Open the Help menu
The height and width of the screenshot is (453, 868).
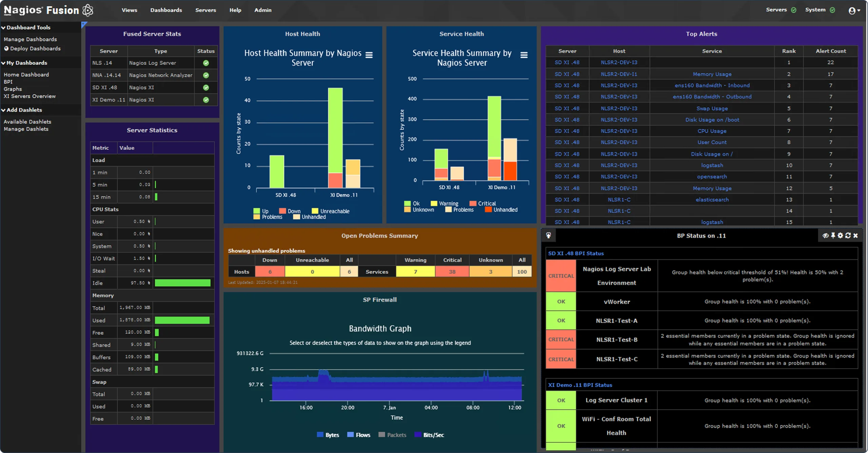tap(235, 10)
